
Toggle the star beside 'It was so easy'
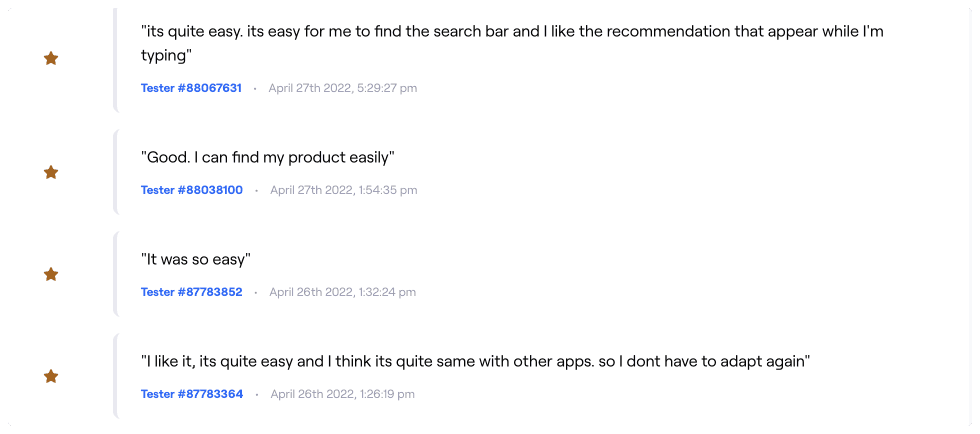pyautogui.click(x=51, y=275)
